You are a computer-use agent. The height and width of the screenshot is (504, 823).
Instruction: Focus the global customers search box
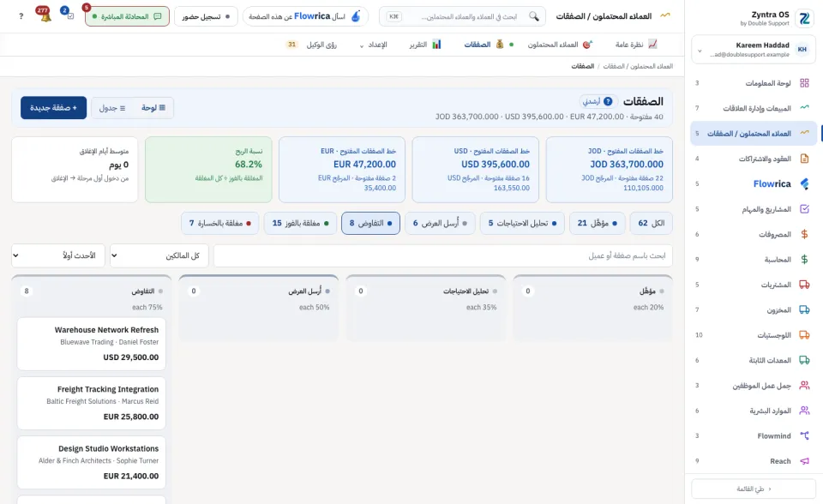point(462,16)
